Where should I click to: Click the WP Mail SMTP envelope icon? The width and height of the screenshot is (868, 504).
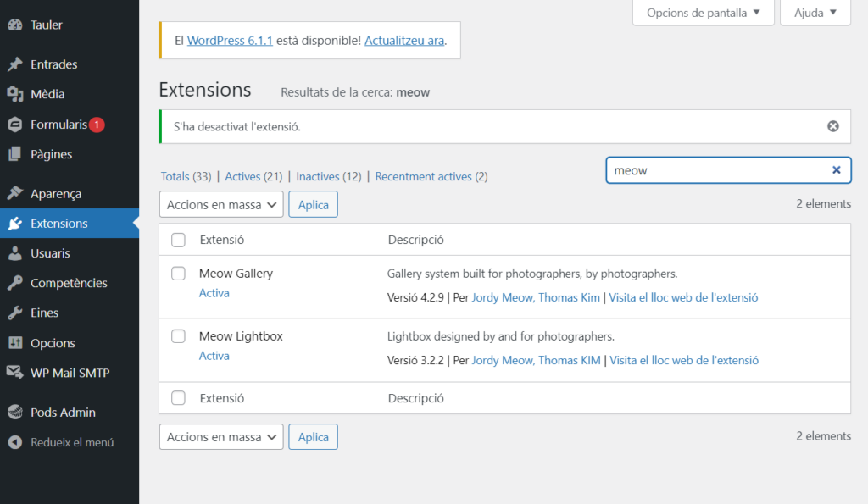[x=14, y=373]
